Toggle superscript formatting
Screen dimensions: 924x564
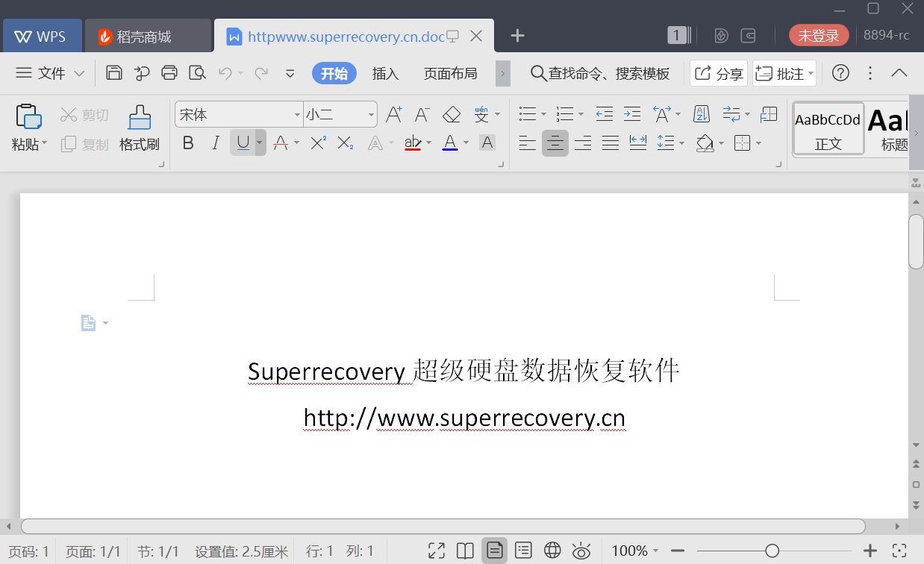(x=318, y=142)
